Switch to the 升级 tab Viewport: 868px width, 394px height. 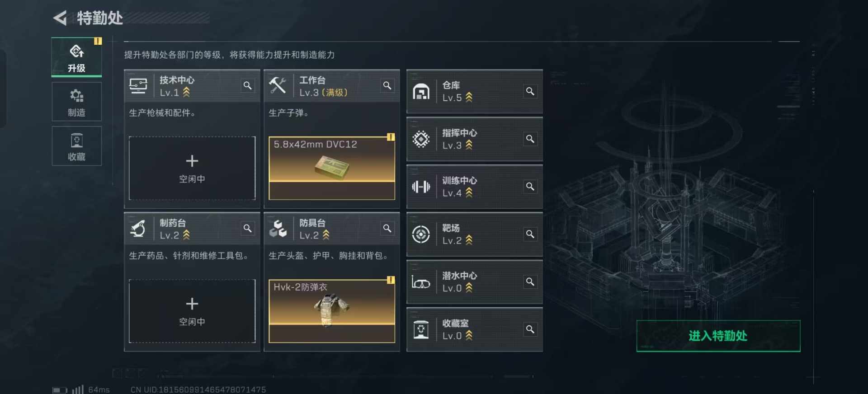point(76,57)
